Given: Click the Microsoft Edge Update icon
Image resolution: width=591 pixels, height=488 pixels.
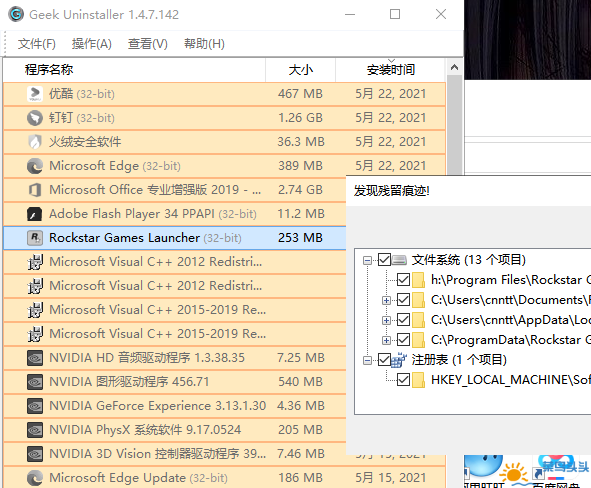Looking at the screenshot, I should tap(35, 478).
